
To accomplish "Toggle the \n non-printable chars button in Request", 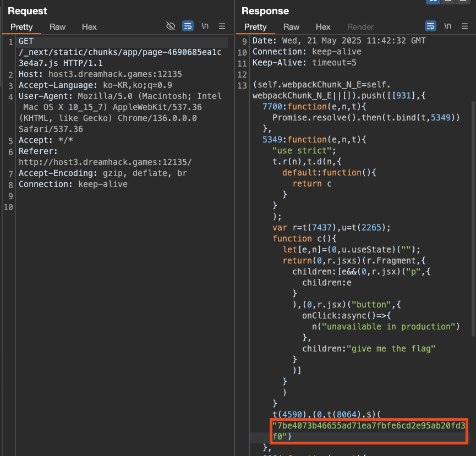I will [205, 26].
